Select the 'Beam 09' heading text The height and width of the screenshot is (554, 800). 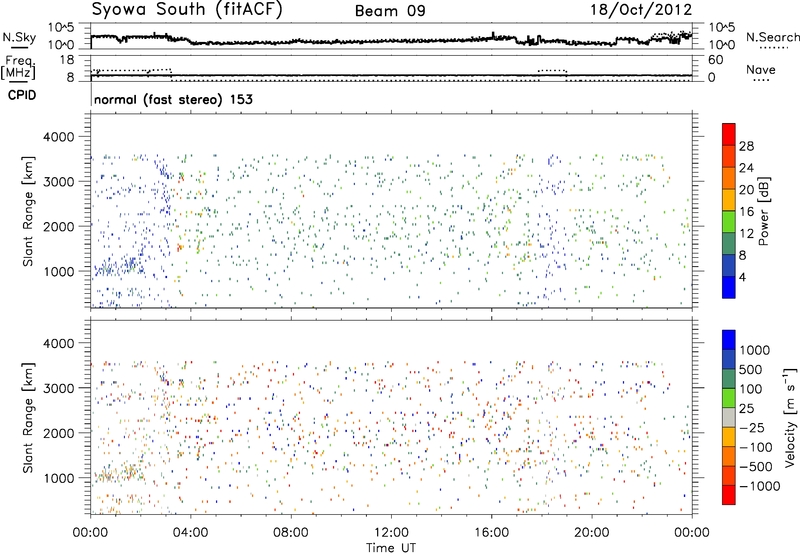(390, 11)
